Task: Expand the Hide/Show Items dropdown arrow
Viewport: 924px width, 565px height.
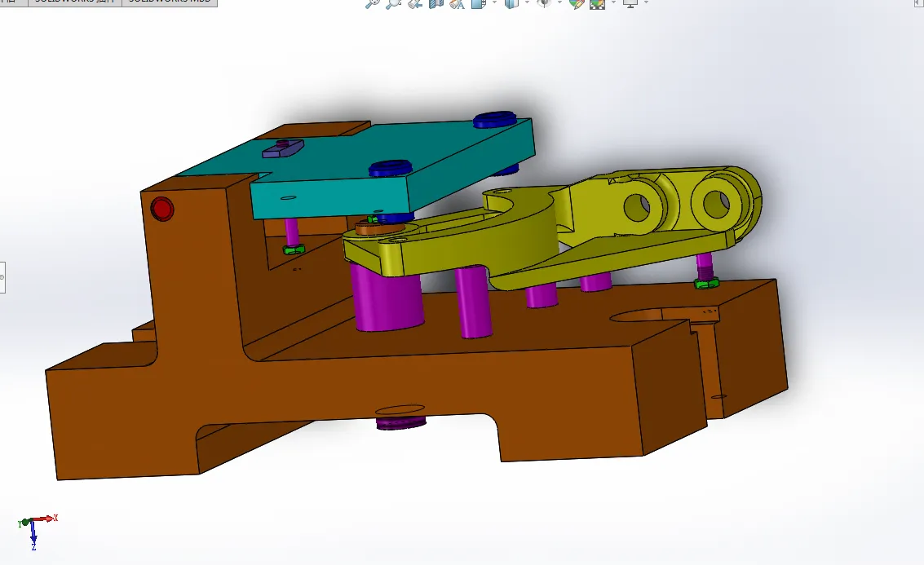Action: (x=559, y=3)
